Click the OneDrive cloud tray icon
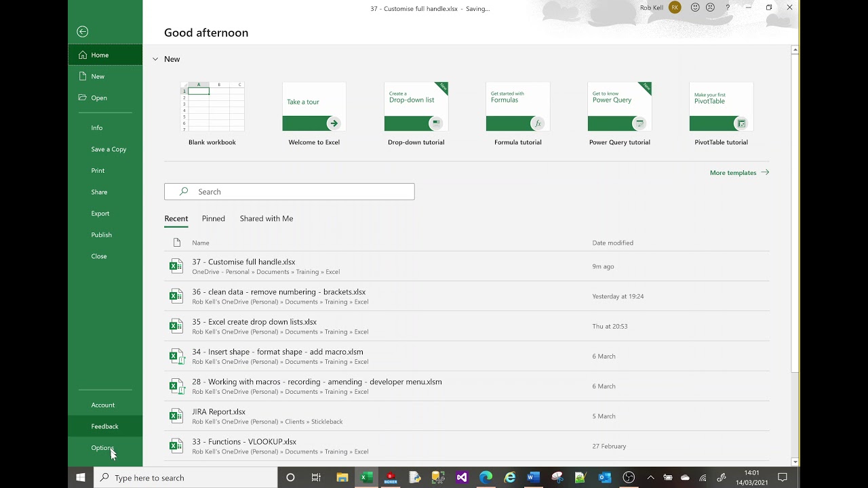Viewport: 868px width, 488px height. click(x=685, y=477)
